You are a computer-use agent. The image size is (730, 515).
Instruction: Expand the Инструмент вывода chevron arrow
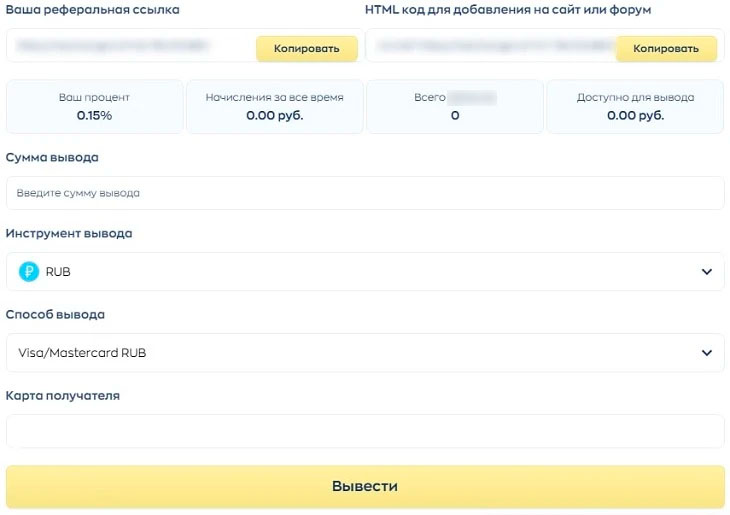click(x=706, y=272)
